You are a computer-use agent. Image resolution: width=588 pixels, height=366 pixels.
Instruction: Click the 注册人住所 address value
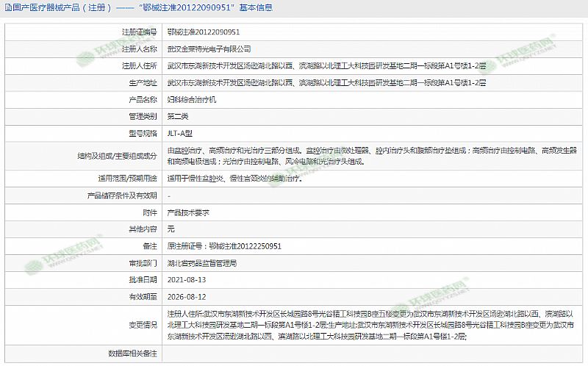tap(326, 65)
